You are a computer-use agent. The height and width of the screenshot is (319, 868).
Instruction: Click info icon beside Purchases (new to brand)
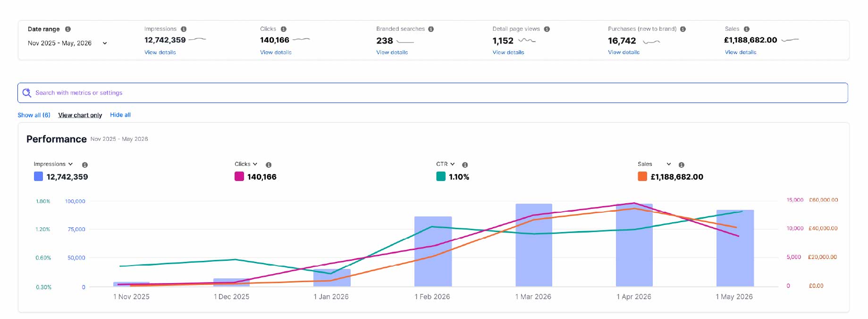coord(683,29)
